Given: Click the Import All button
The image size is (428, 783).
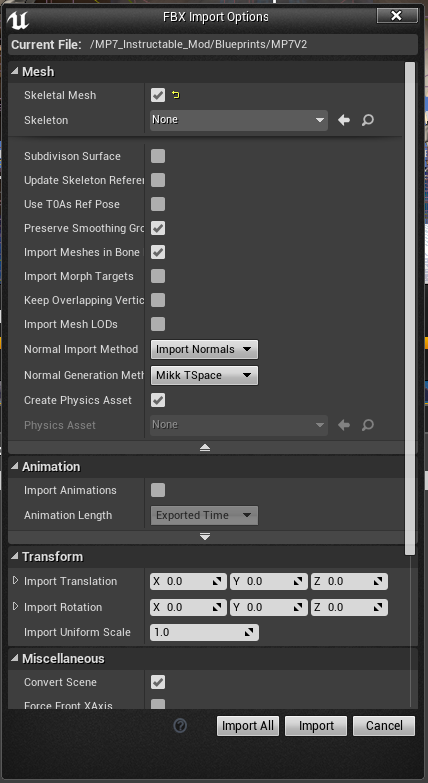Looking at the screenshot, I should [248, 726].
